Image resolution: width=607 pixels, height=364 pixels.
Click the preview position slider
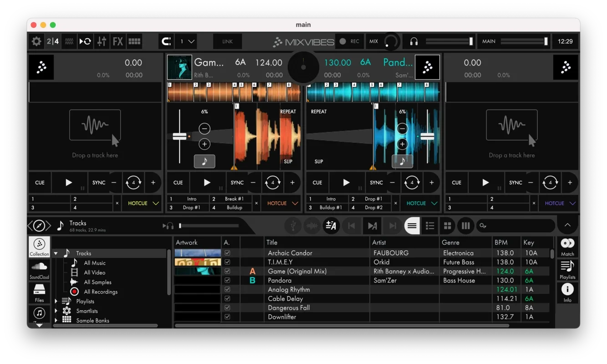click(209, 226)
